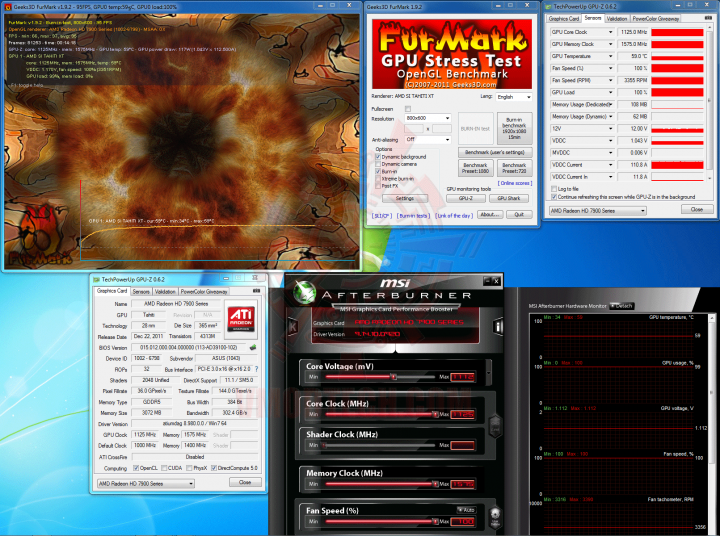Enable the Fullscreen checkbox in FurMark

point(408,109)
